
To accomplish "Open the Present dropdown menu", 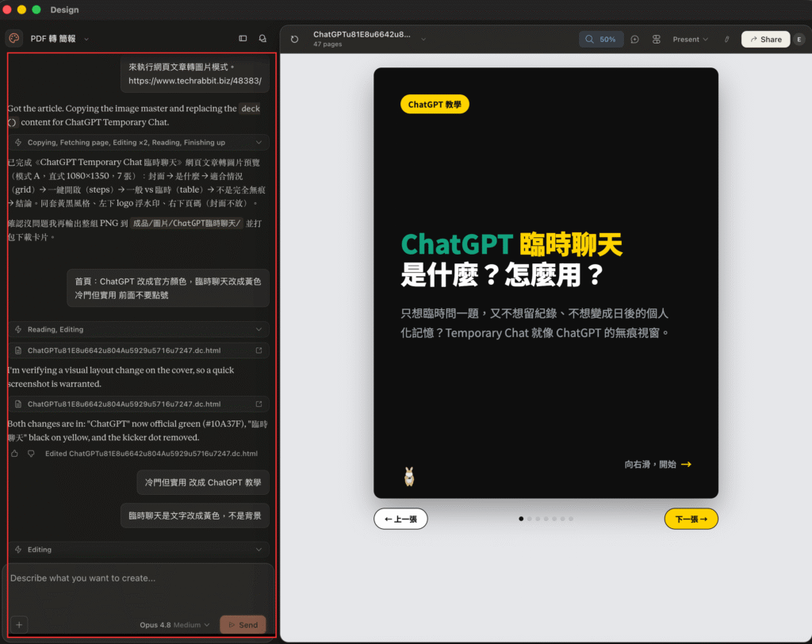I will coord(691,40).
